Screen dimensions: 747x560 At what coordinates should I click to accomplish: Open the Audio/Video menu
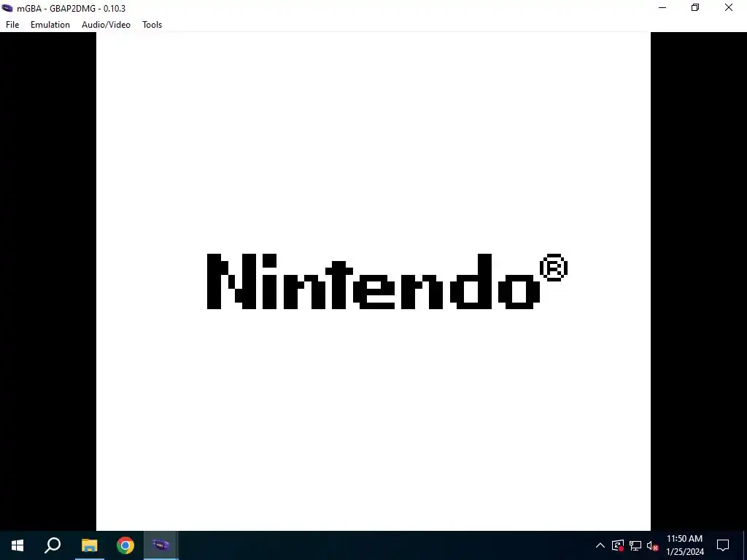(x=106, y=25)
